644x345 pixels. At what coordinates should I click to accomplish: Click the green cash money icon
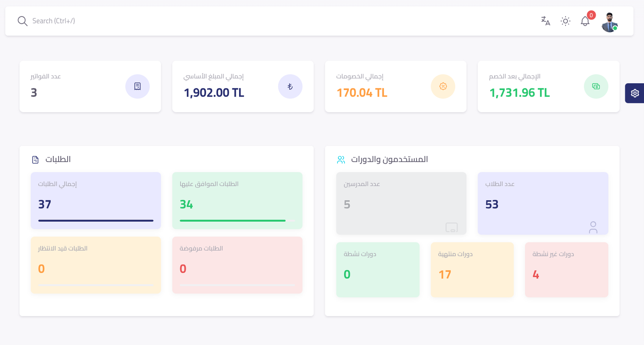tap(596, 86)
